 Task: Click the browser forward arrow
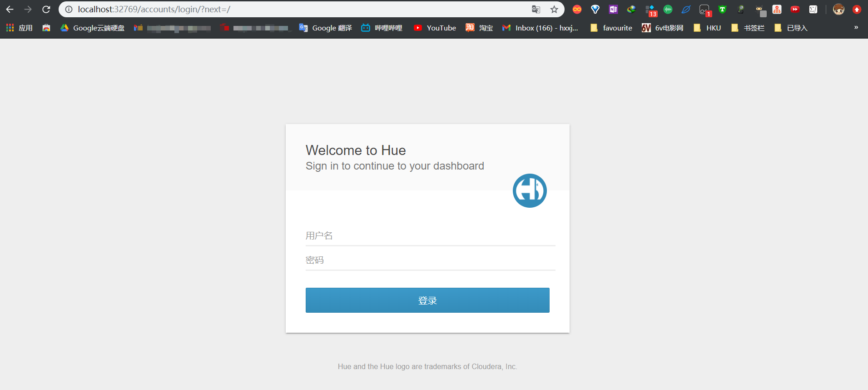(x=28, y=9)
